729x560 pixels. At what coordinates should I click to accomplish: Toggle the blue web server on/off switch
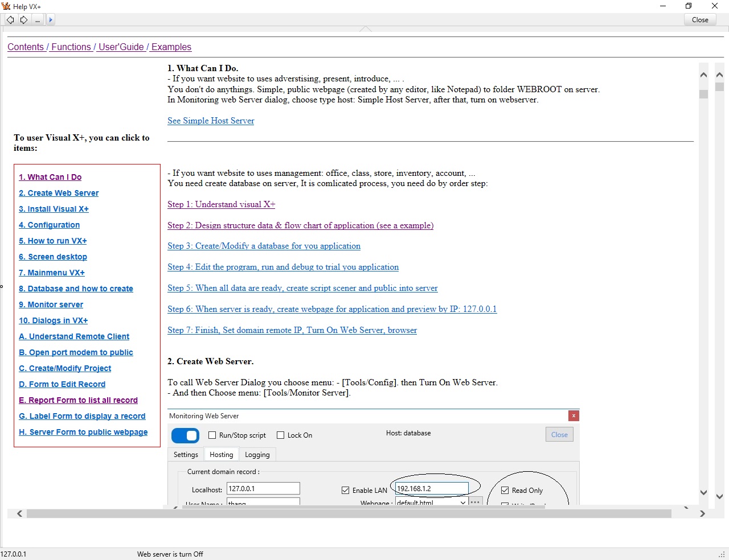point(185,435)
